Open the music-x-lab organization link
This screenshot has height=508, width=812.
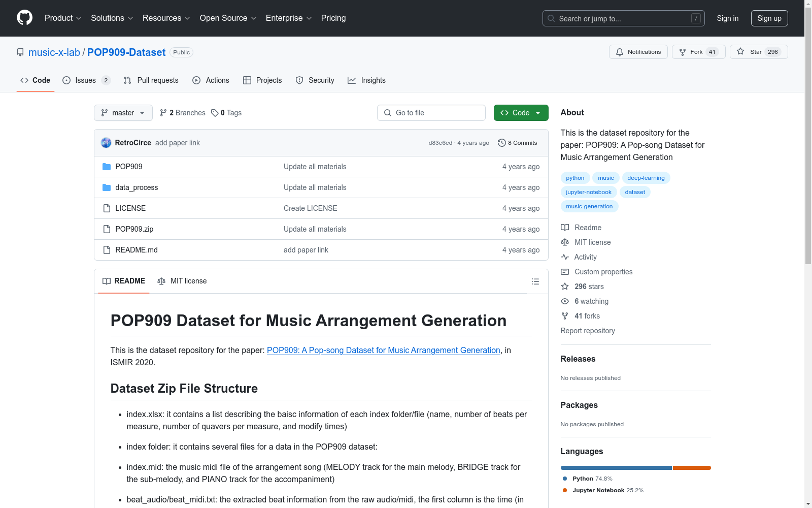(54, 52)
